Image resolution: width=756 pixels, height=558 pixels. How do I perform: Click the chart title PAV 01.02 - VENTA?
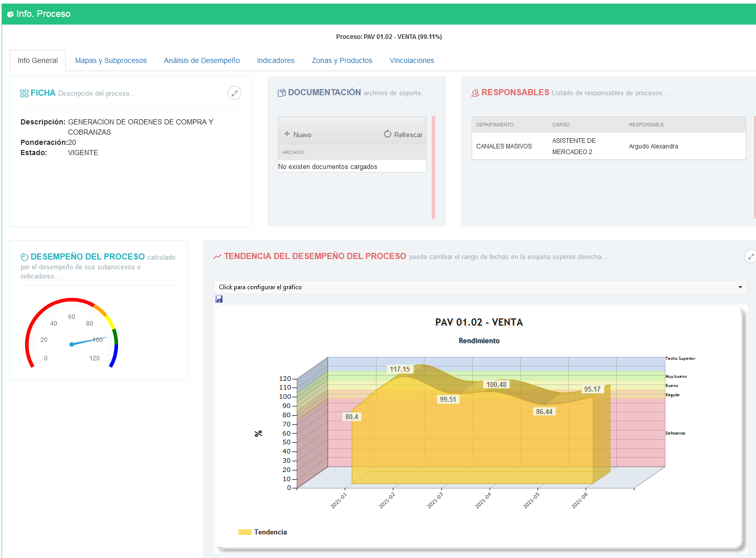(x=479, y=322)
